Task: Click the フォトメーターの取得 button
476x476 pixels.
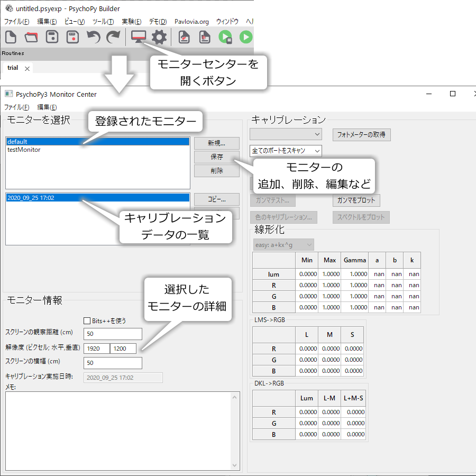Action: (362, 135)
